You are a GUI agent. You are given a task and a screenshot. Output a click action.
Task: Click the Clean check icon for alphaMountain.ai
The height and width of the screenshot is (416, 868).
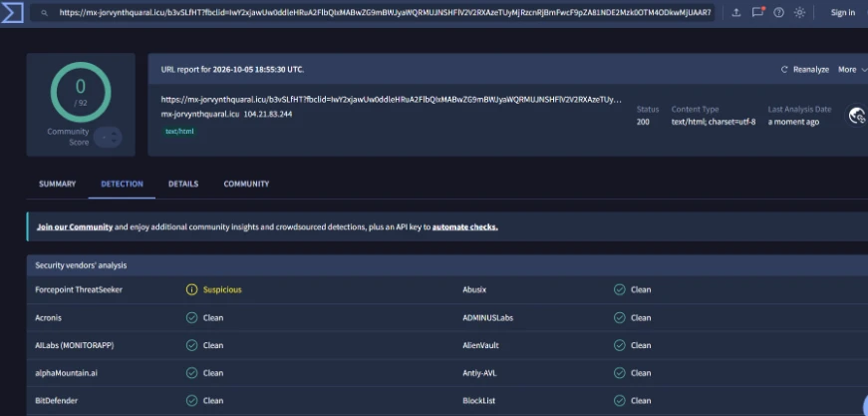pos(191,373)
